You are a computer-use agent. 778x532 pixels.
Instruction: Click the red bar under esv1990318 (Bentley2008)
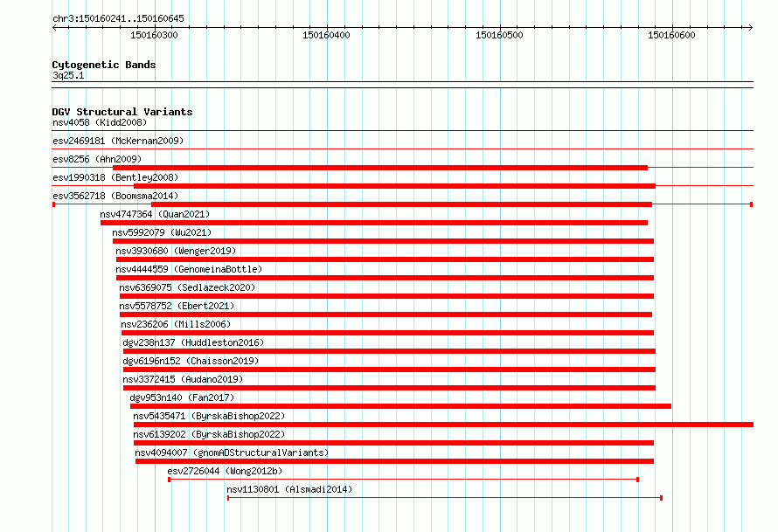coord(394,186)
